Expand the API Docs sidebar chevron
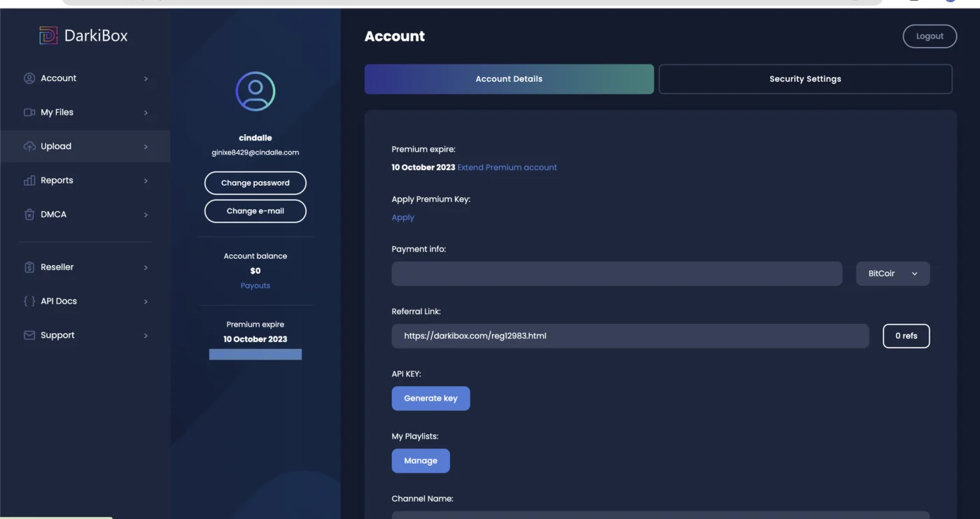Image resolution: width=980 pixels, height=519 pixels. click(x=146, y=301)
